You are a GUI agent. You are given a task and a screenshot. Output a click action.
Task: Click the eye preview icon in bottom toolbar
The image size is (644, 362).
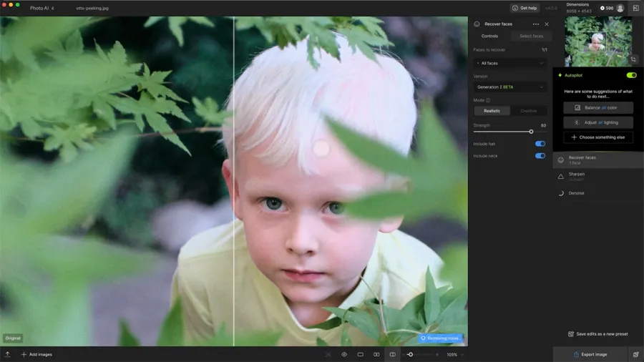click(x=344, y=354)
